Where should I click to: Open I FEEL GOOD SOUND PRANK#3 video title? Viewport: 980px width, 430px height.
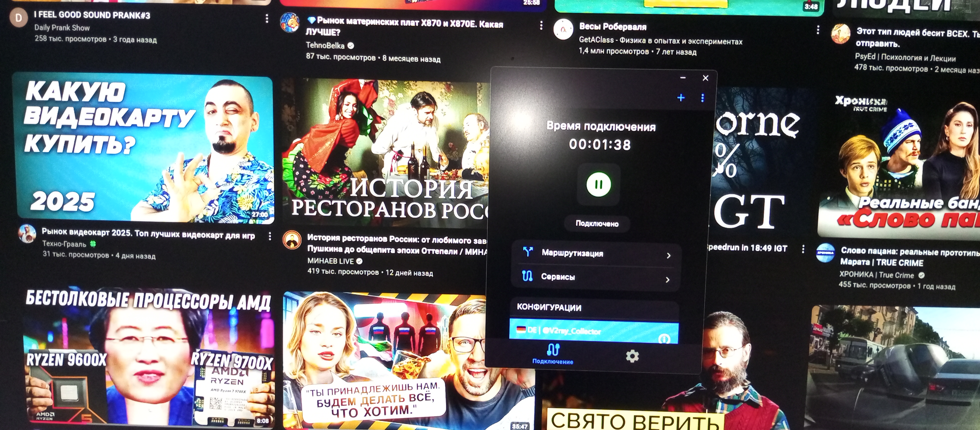92,15
